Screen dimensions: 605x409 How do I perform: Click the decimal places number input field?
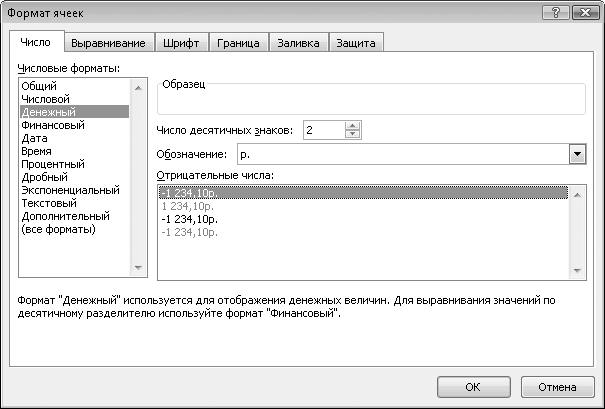point(322,131)
